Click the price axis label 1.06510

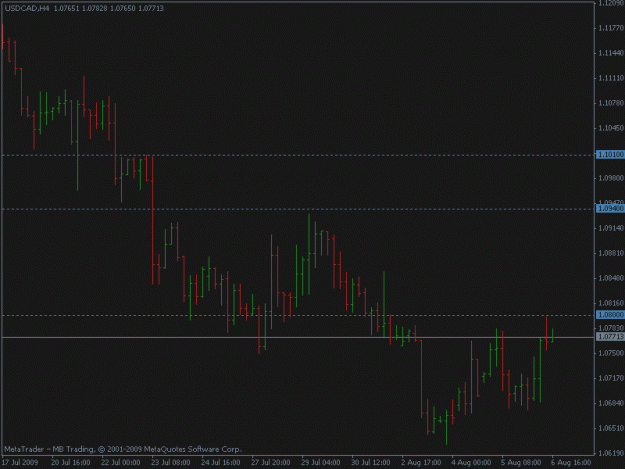click(611, 428)
